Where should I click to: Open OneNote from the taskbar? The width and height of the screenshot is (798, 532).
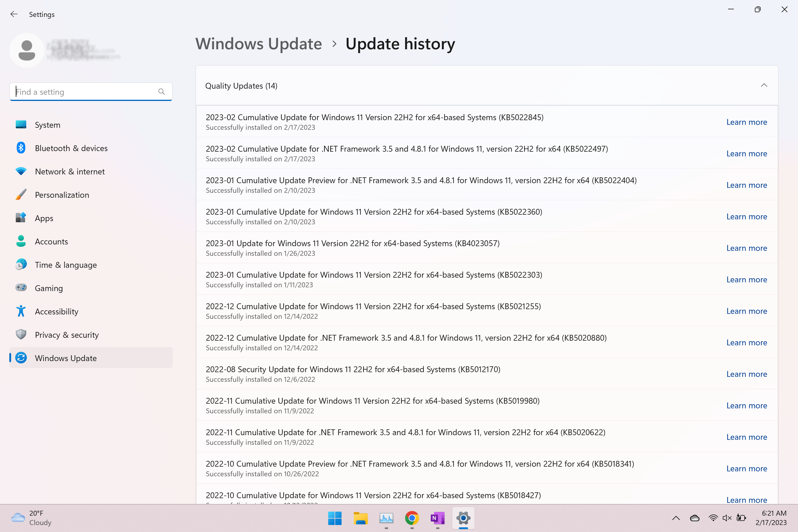point(437,518)
